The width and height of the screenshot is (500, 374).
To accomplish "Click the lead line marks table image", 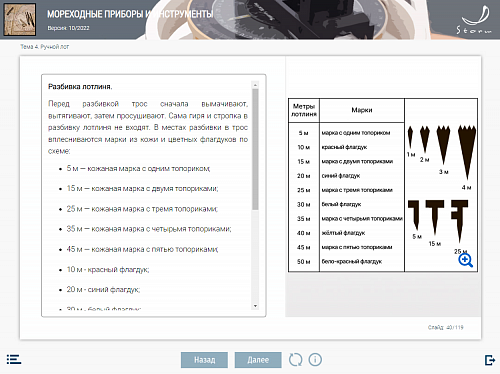I will pos(383,185).
